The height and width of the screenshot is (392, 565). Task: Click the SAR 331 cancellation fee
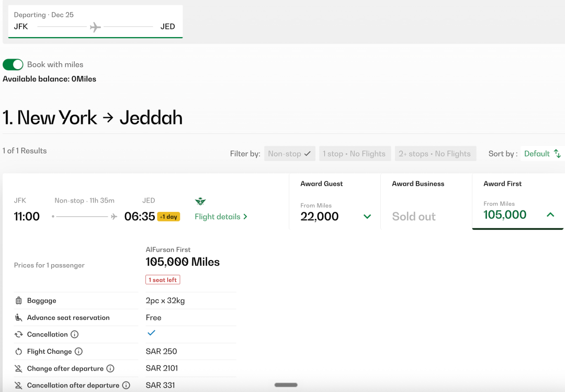tap(161, 385)
